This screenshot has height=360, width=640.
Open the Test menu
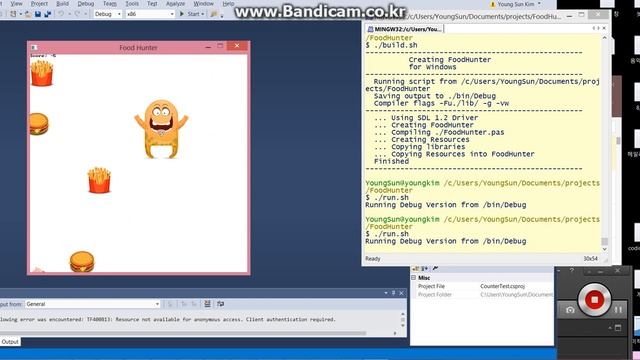152,4
